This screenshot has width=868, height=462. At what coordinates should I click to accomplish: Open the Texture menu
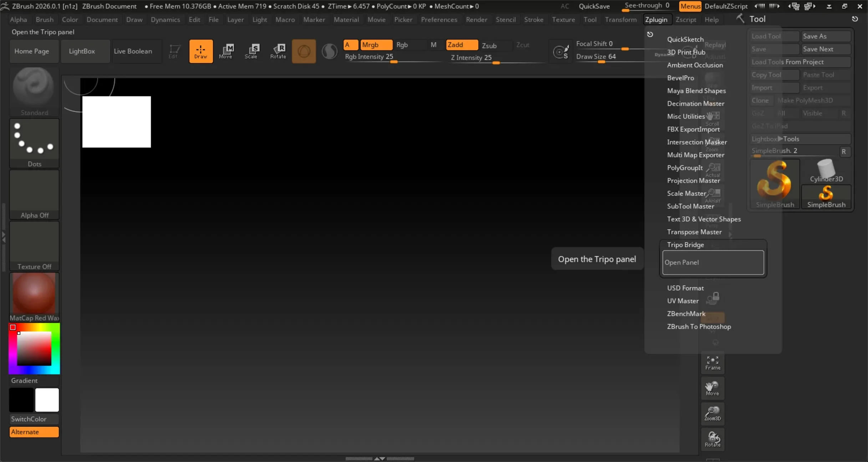(563, 20)
